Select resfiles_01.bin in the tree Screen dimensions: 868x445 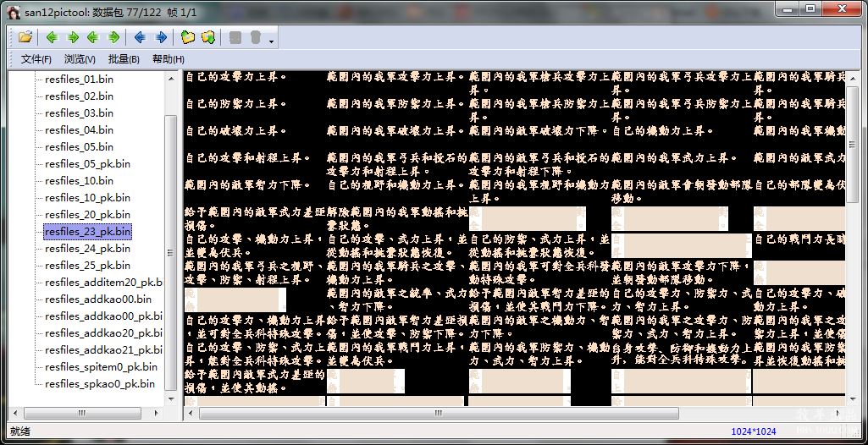79,79
